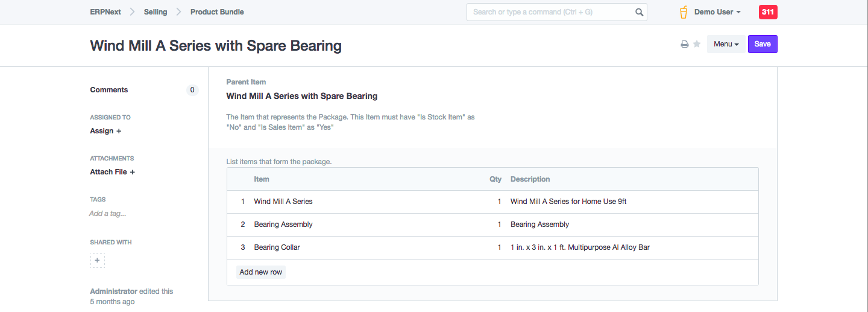Image resolution: width=868 pixels, height=312 pixels.
Task: Select the Bearing Assembly item row
Action: click(283, 224)
